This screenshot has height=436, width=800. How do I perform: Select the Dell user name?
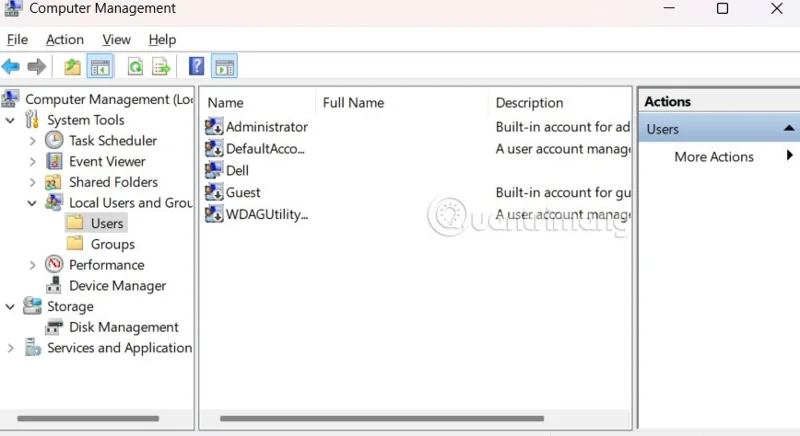click(237, 170)
